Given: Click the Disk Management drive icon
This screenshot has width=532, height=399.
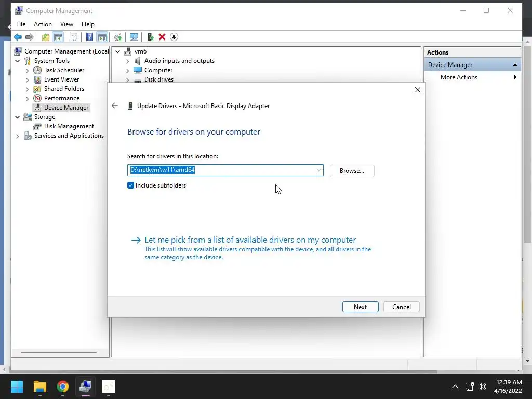Looking at the screenshot, I should point(37,126).
